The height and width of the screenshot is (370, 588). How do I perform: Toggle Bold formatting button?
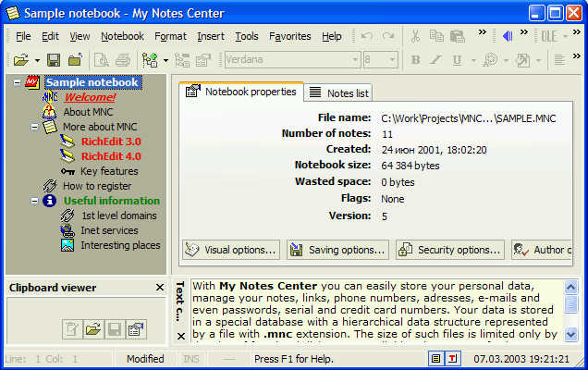click(415, 60)
